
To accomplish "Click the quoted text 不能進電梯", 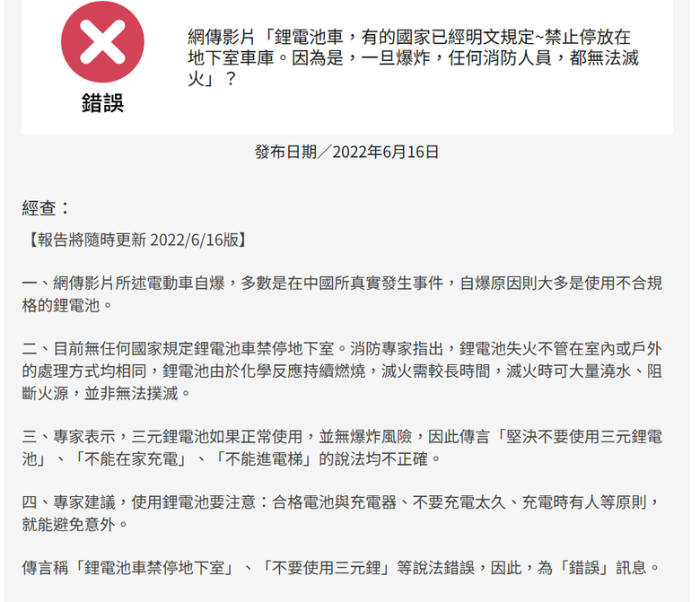I will coord(264,458).
